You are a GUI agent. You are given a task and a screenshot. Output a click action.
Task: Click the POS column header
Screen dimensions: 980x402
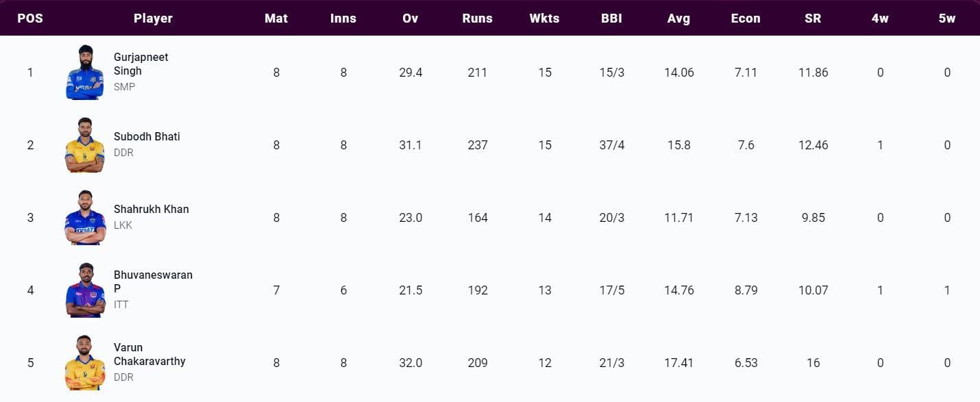(x=30, y=18)
